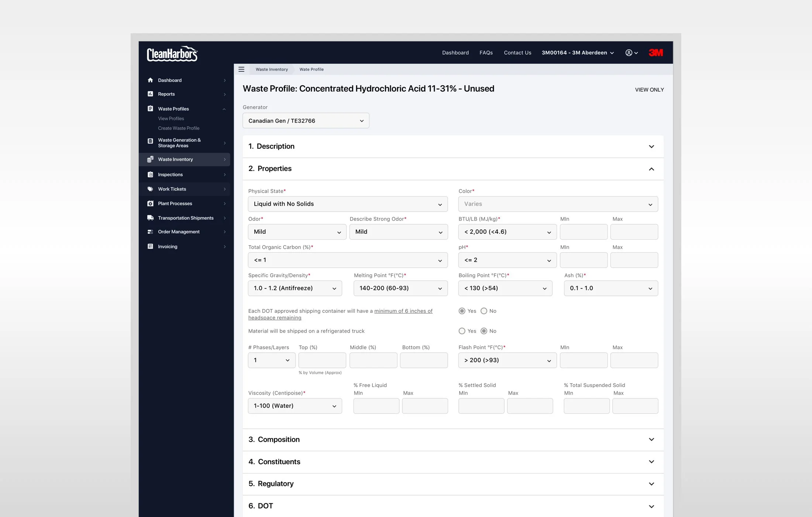812x517 pixels.
Task: Click the Inspections sidebar icon
Action: coord(150,175)
